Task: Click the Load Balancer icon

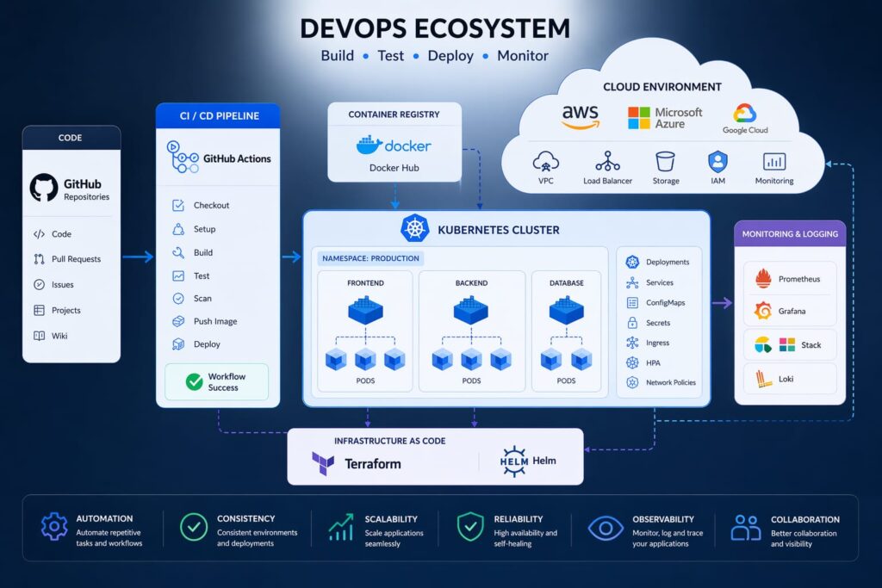Action: tap(607, 161)
